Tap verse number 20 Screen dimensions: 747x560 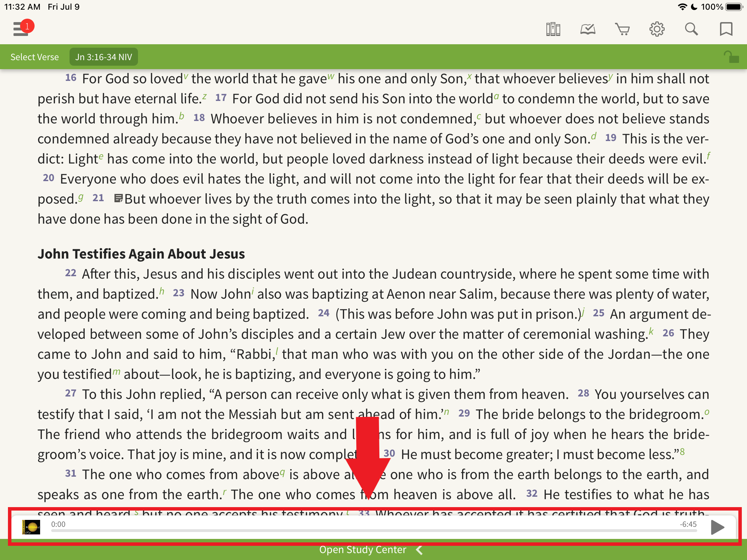[48, 178]
